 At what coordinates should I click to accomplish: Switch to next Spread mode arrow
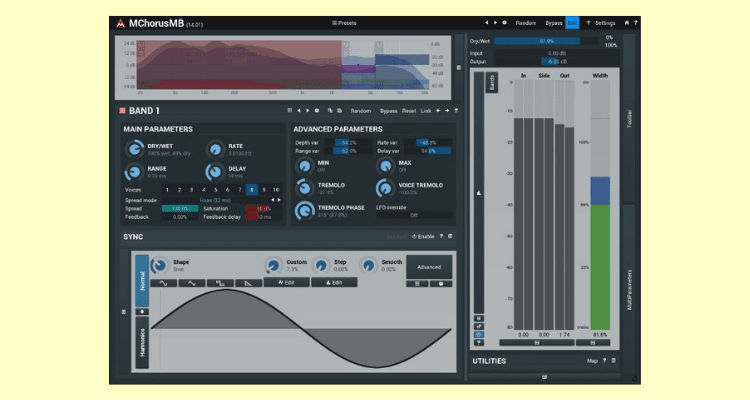[279, 200]
